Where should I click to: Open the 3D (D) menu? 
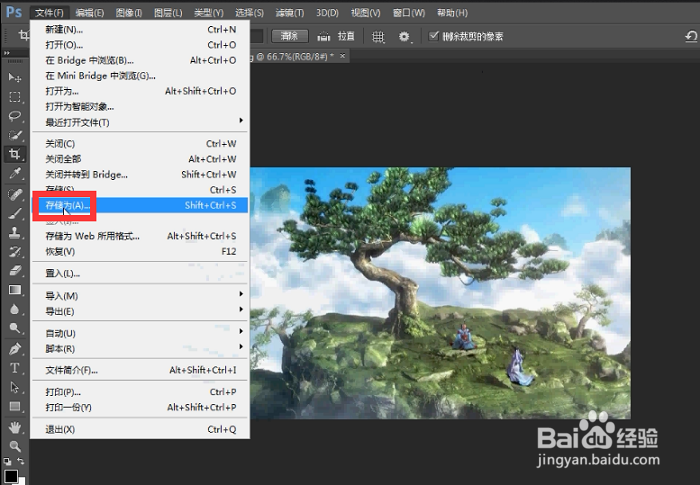click(327, 13)
